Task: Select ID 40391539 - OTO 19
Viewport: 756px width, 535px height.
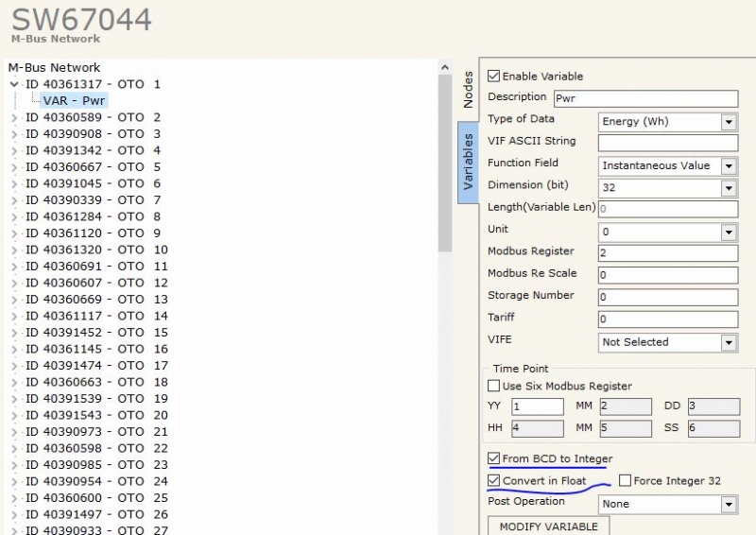Action: click(96, 399)
